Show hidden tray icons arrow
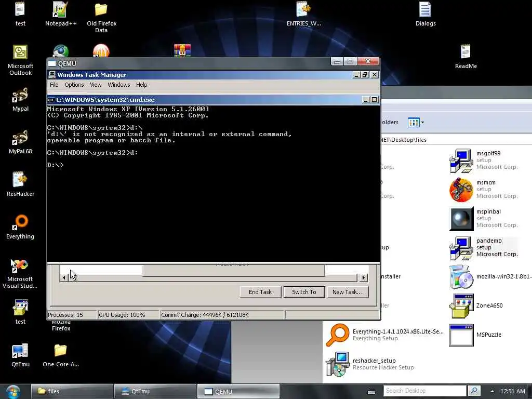532x399 pixels. point(493,391)
